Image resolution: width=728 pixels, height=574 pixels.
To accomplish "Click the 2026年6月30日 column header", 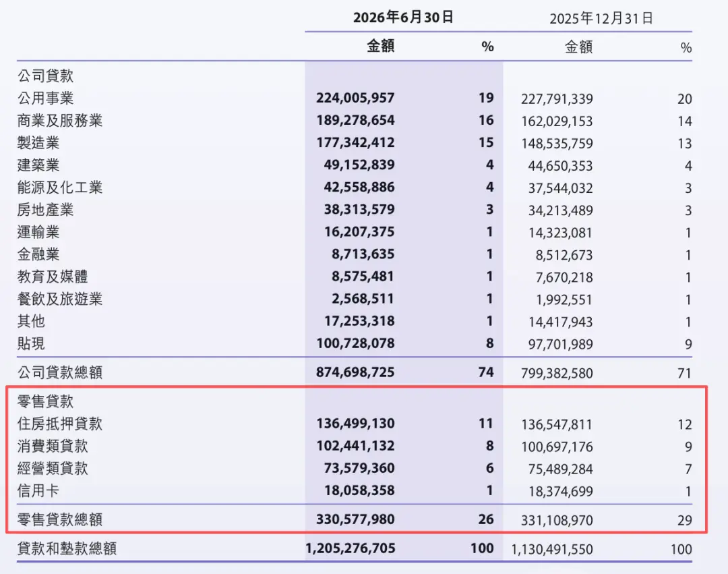I will click(403, 18).
